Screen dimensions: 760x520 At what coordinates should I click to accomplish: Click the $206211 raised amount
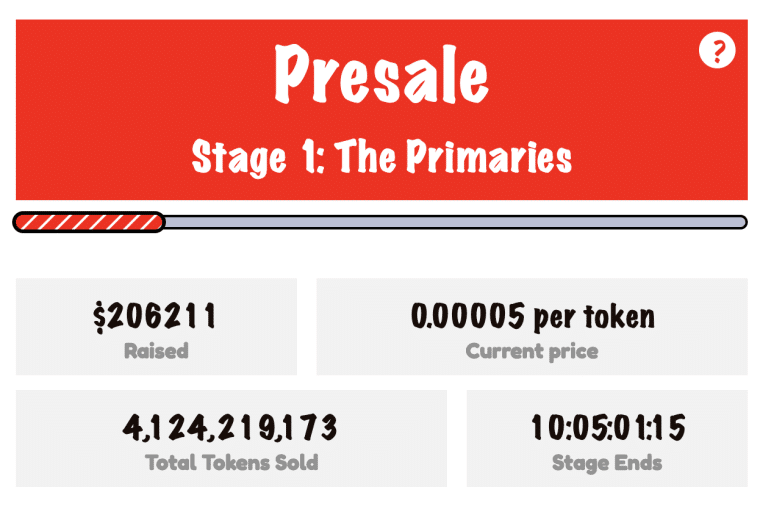155,316
